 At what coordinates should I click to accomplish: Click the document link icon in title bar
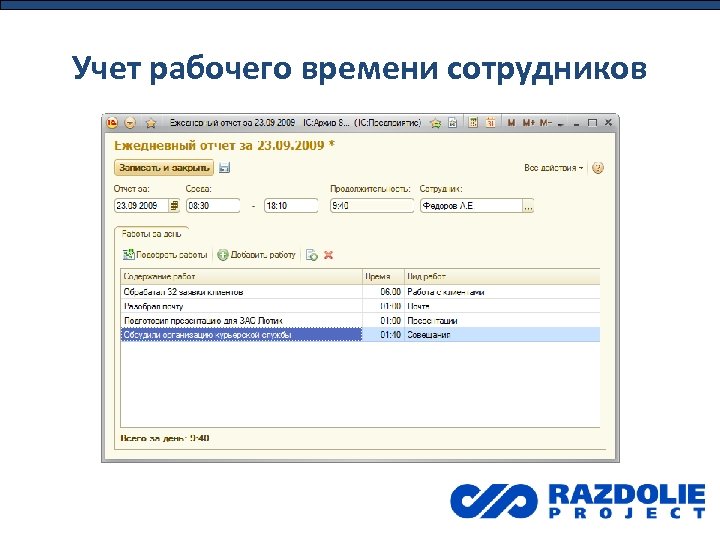[453, 123]
